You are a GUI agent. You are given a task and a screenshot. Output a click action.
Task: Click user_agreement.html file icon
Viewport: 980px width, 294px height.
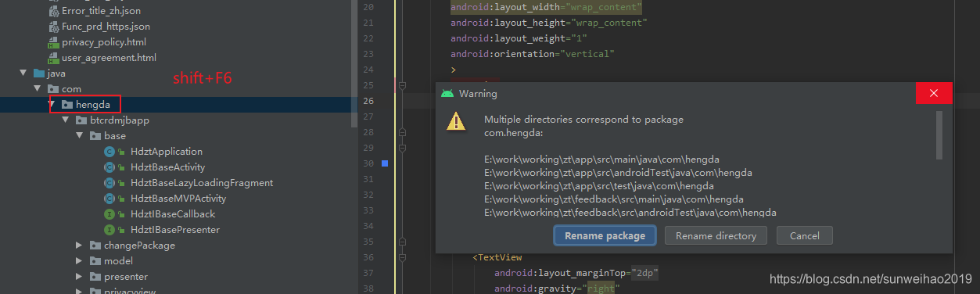click(53, 58)
